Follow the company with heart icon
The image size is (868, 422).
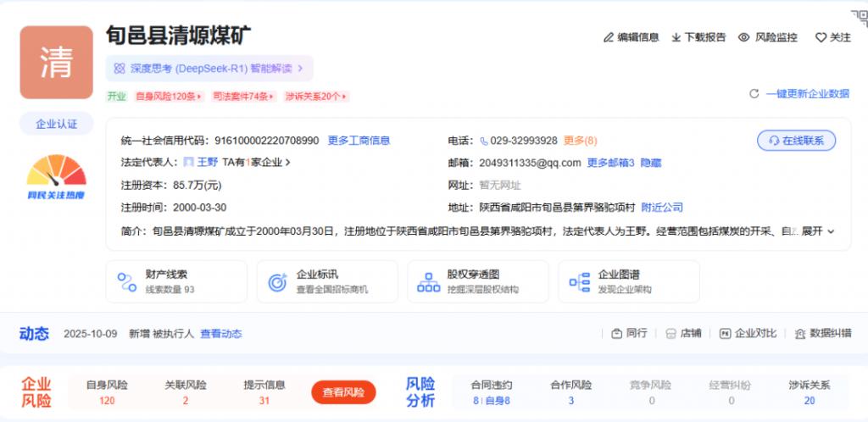820,37
